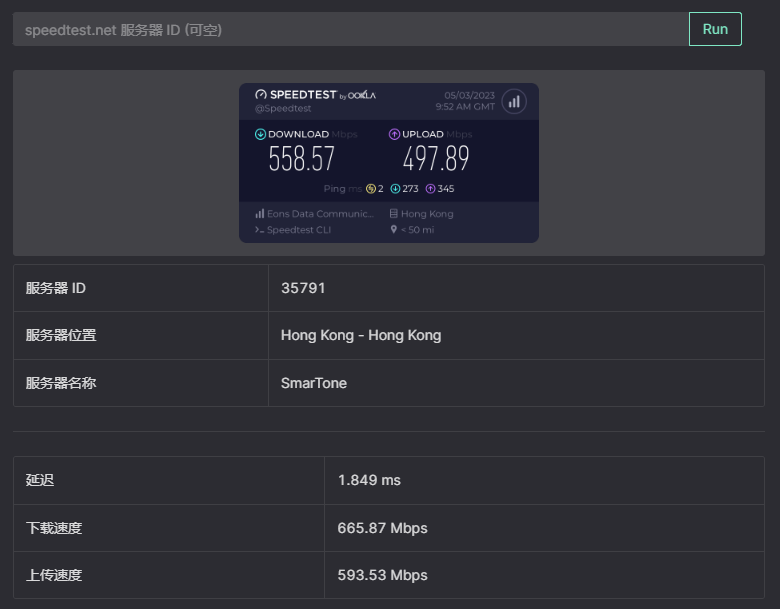
Task: Click the Speedtest gauge logo icon
Action: [261, 95]
